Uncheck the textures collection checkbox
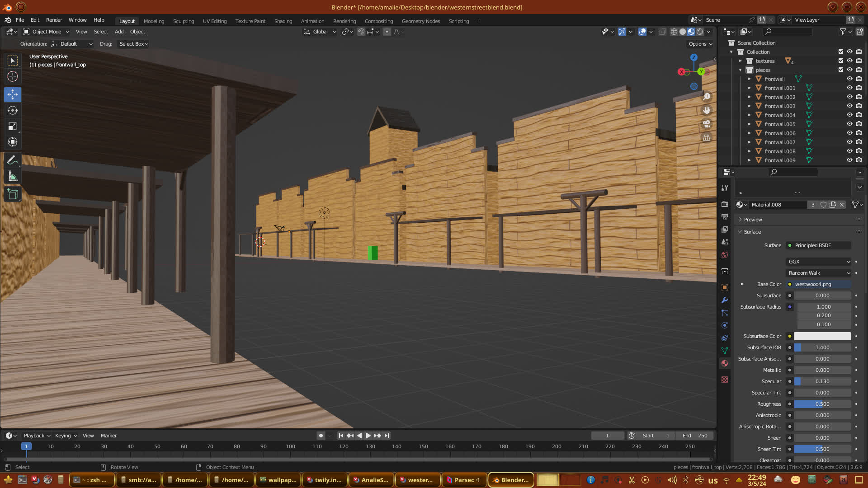This screenshot has height=488, width=868. [841, 61]
